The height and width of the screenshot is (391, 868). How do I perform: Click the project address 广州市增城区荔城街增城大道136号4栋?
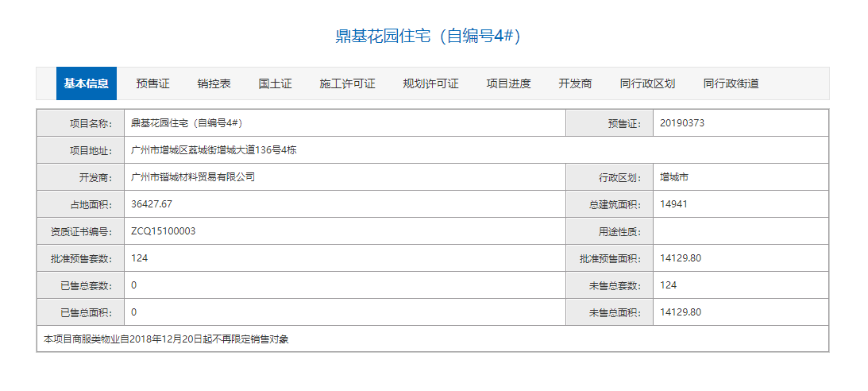point(214,150)
